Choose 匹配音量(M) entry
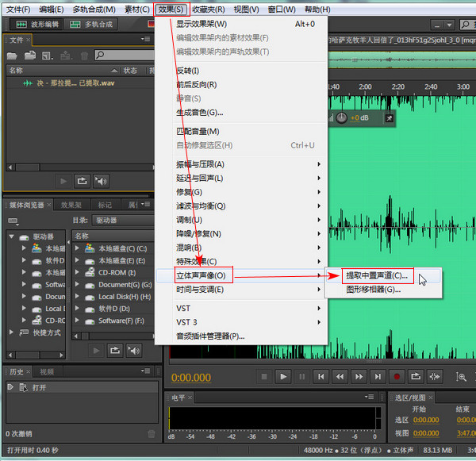Screen dimensions: 476x461 click(242, 132)
